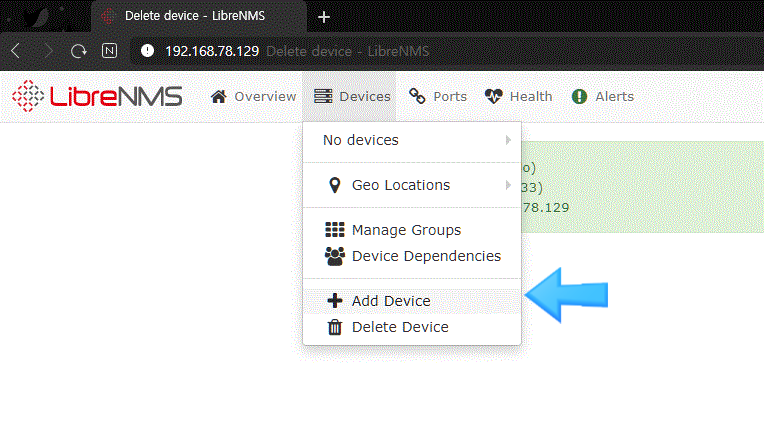Open a new browser tab
Image resolution: width=764 pixels, height=439 pixels.
[324, 17]
